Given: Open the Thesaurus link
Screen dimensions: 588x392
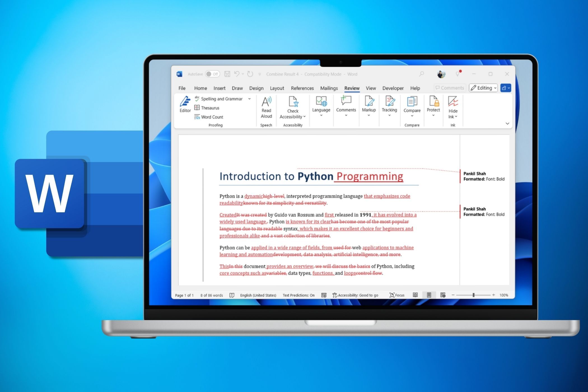Looking at the screenshot, I should [210, 108].
